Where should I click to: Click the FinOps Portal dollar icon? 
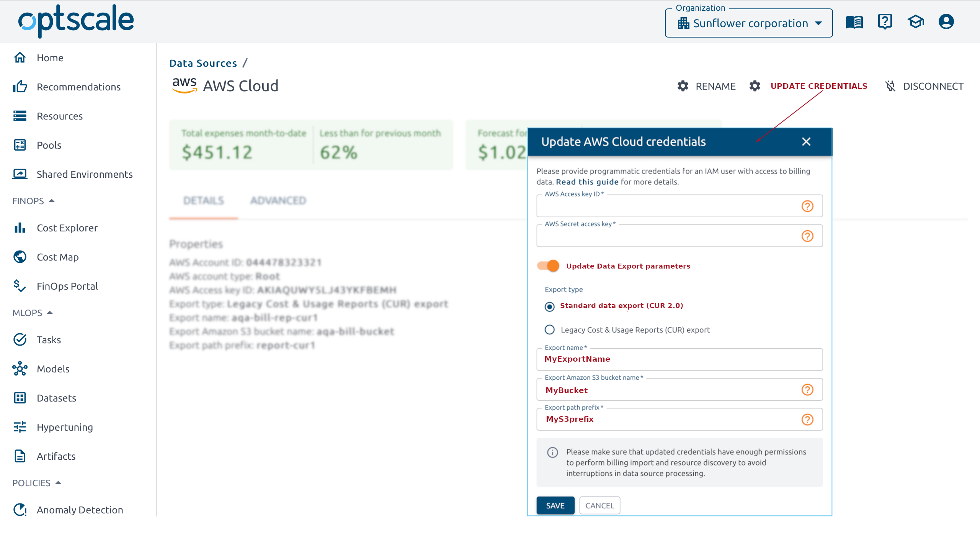(20, 286)
